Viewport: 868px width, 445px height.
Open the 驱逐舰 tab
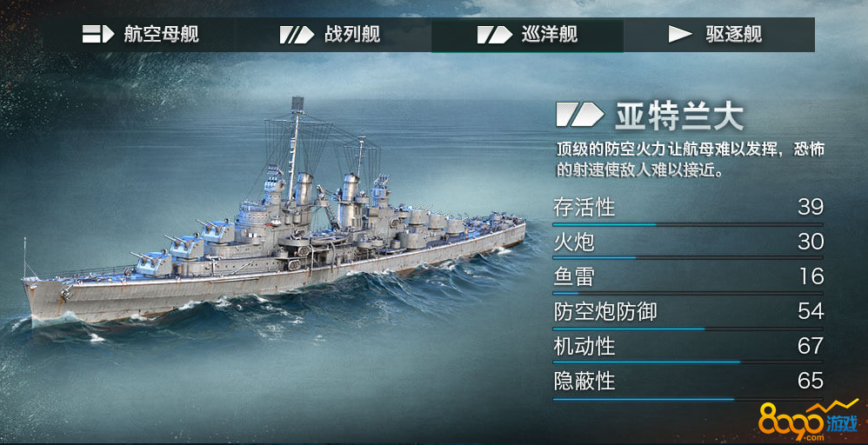(719, 34)
